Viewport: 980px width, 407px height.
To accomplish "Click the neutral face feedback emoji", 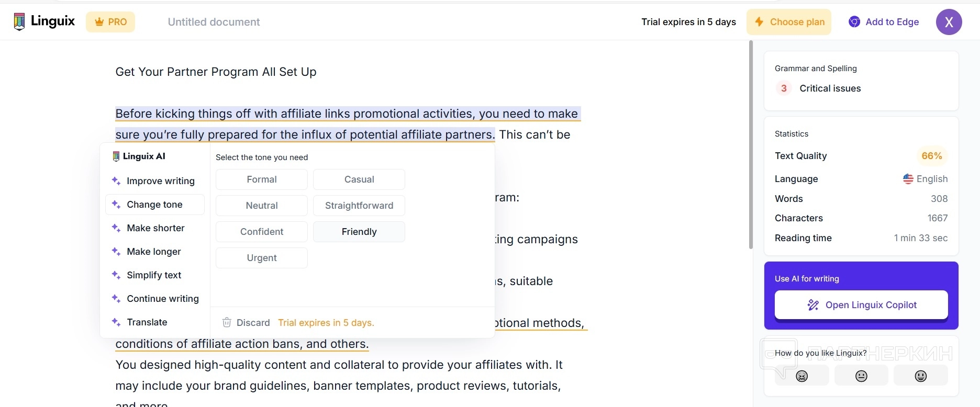I will 861,376.
